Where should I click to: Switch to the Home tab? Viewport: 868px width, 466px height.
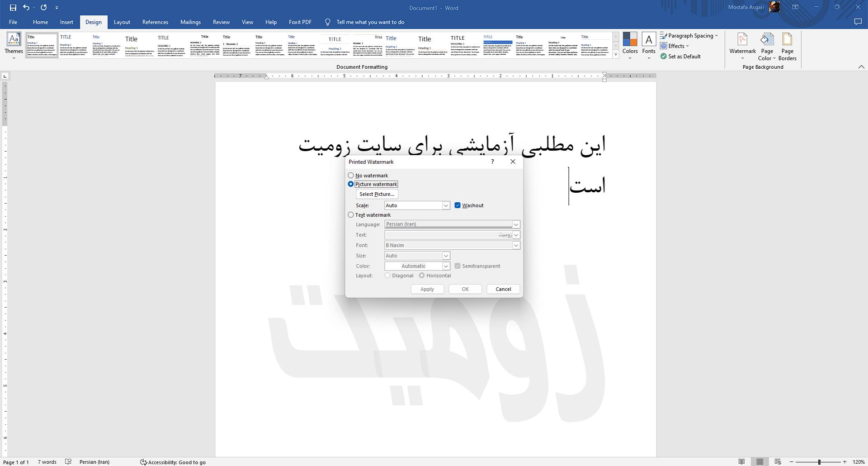pyautogui.click(x=40, y=22)
